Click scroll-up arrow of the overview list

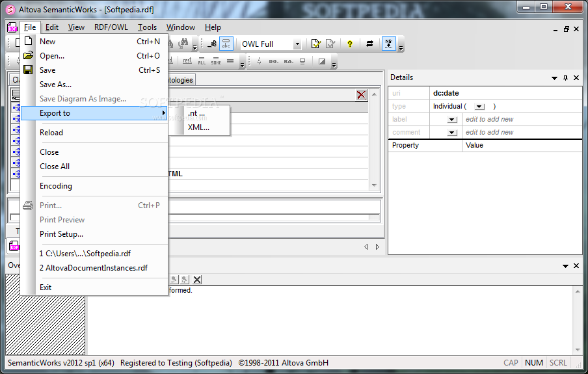[374, 94]
